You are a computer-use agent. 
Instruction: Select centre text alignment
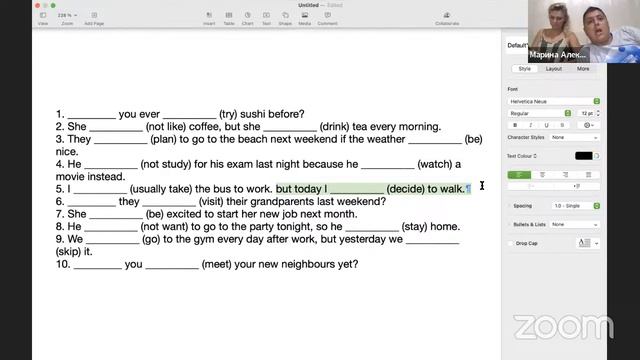pyautogui.click(x=542, y=175)
